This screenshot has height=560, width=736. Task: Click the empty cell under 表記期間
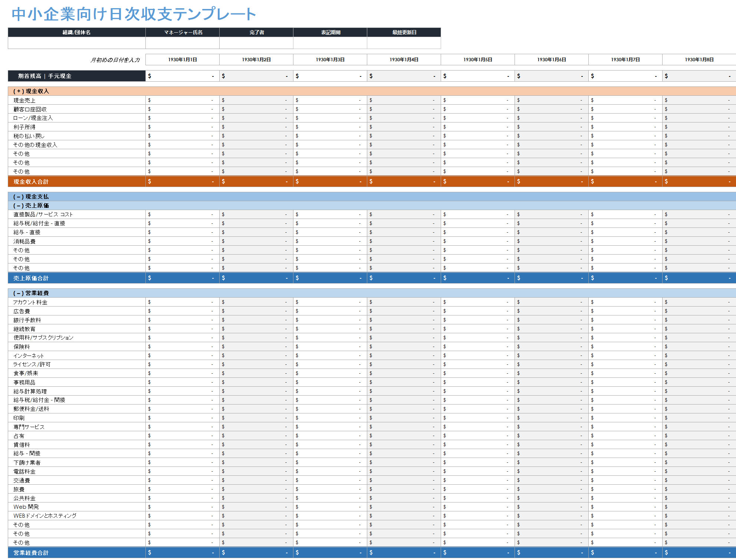coord(330,43)
